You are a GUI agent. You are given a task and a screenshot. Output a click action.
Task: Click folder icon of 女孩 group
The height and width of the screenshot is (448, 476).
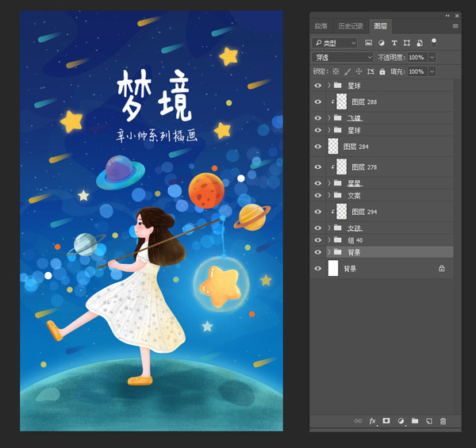coord(338,228)
